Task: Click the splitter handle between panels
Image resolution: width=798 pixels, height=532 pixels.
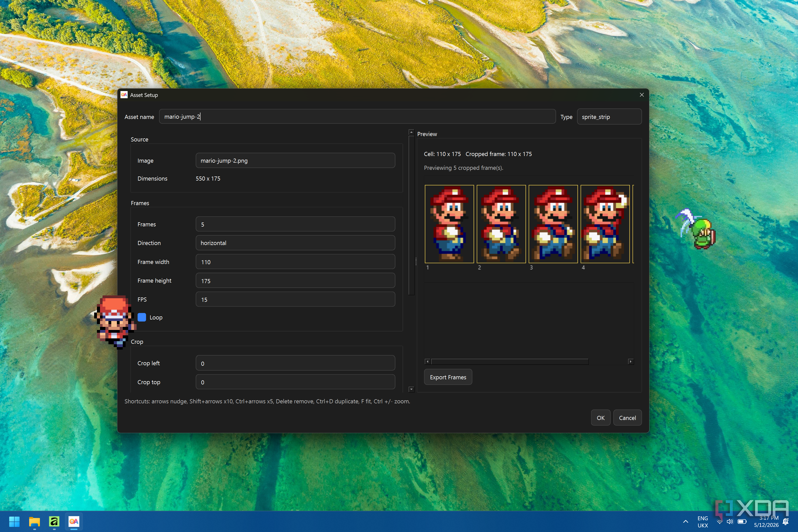Action: click(416, 261)
